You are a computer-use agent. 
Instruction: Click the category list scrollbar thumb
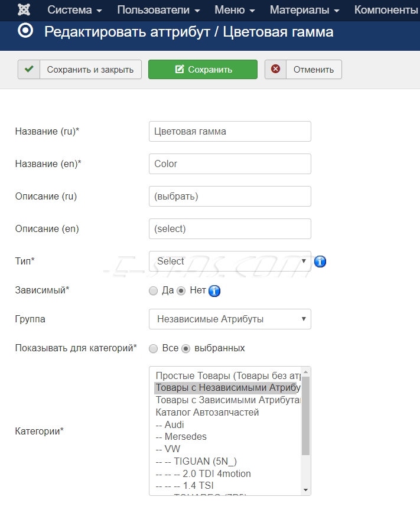coord(305,415)
